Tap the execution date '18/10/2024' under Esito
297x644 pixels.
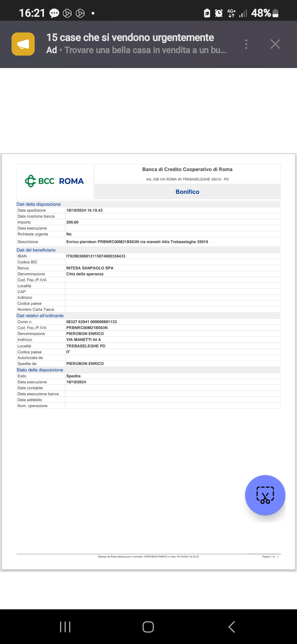[76, 382]
